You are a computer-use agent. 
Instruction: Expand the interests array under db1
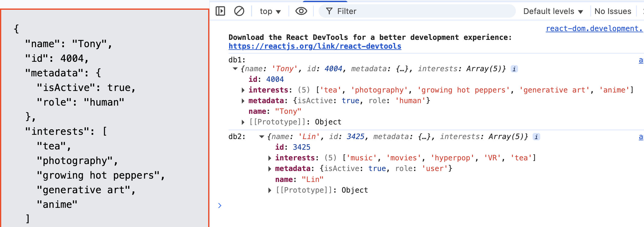click(243, 90)
